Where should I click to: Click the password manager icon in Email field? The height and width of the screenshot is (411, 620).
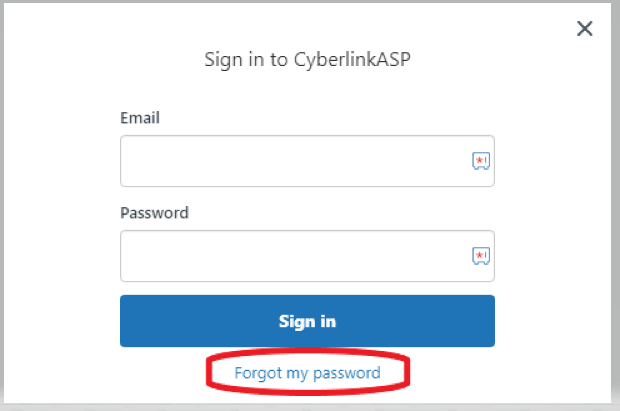[481, 161]
